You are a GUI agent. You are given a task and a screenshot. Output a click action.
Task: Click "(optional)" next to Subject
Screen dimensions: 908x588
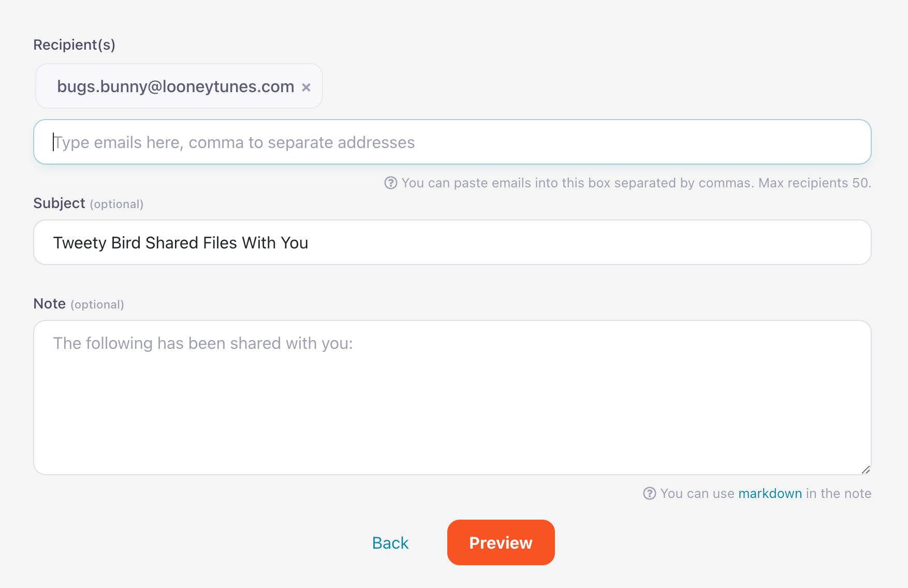click(116, 204)
